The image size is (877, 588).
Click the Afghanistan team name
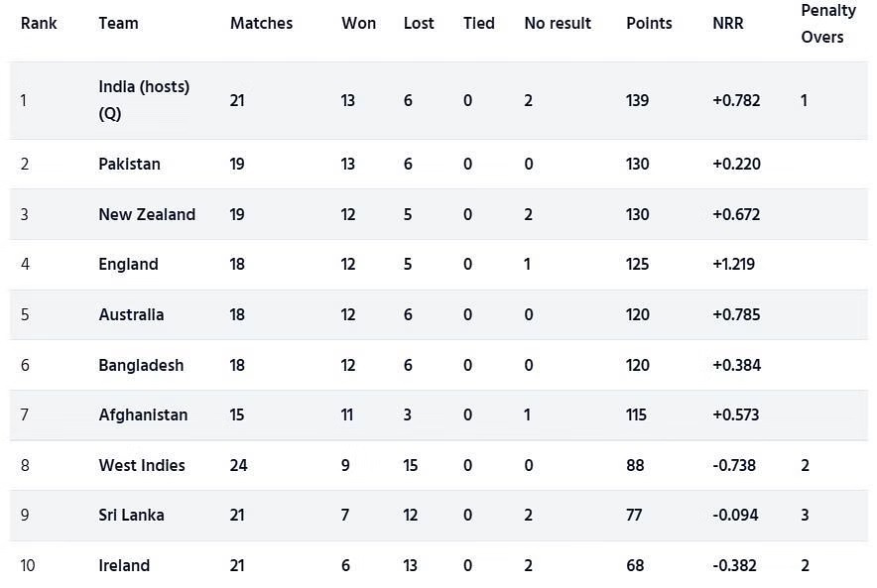click(143, 414)
